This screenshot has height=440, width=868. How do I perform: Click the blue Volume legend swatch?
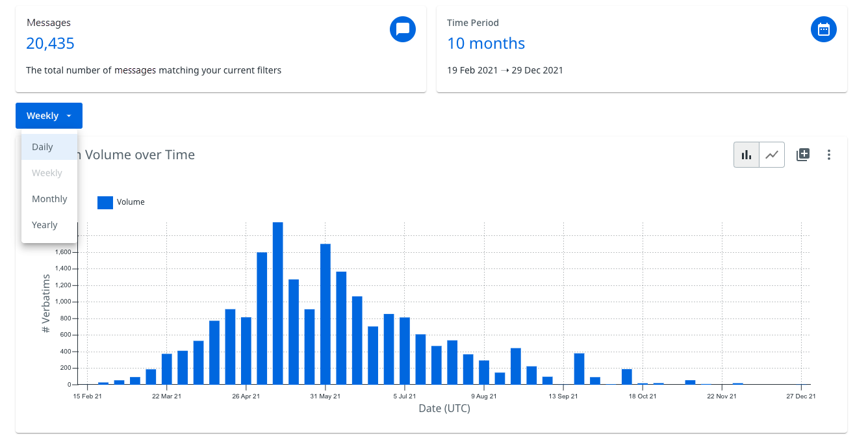pyautogui.click(x=105, y=202)
